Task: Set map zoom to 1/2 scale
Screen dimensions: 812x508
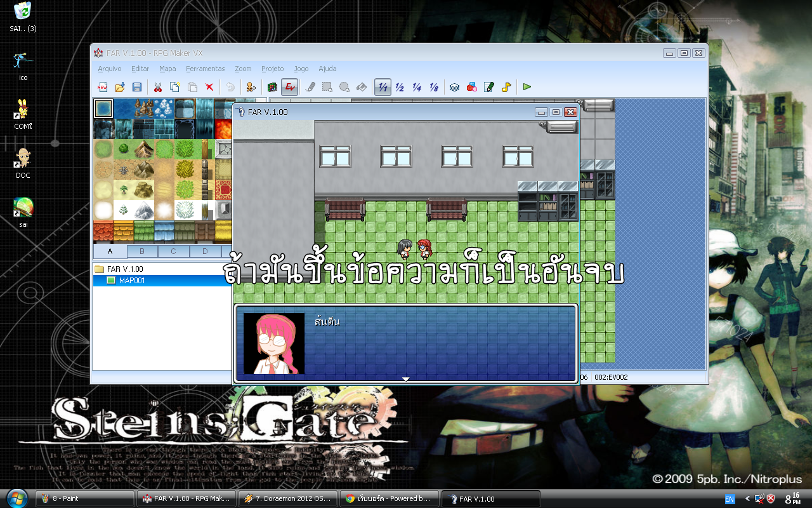Action: coord(400,87)
